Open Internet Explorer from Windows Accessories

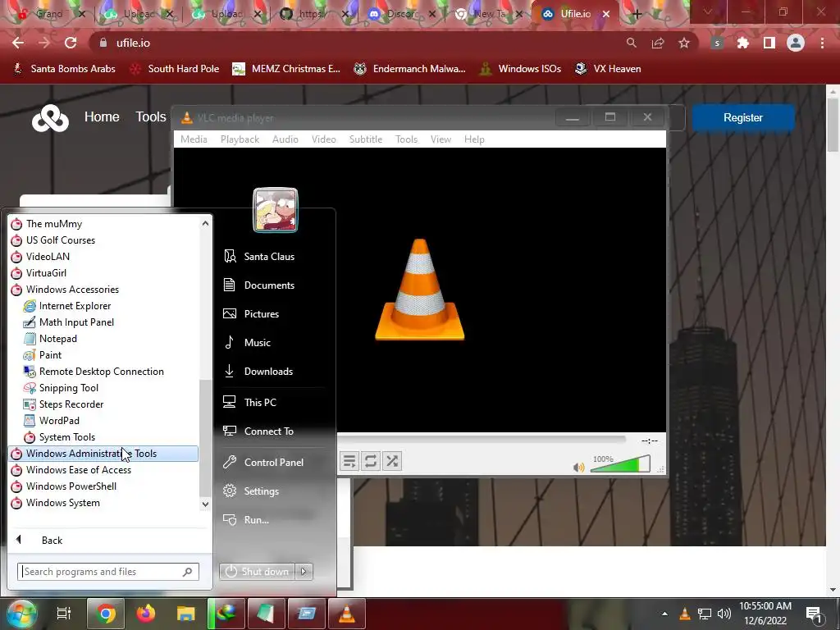pyautogui.click(x=75, y=306)
